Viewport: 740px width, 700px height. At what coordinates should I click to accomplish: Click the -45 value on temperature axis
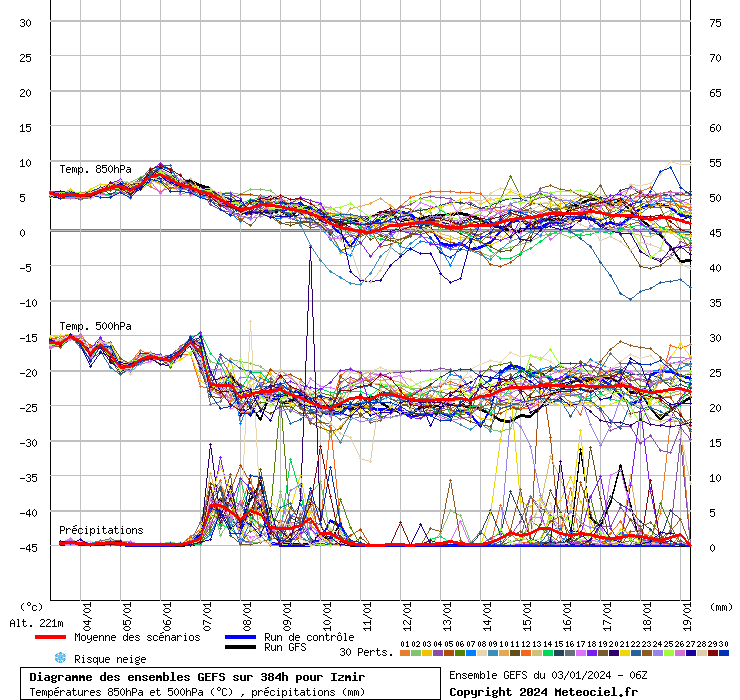pyautogui.click(x=28, y=548)
